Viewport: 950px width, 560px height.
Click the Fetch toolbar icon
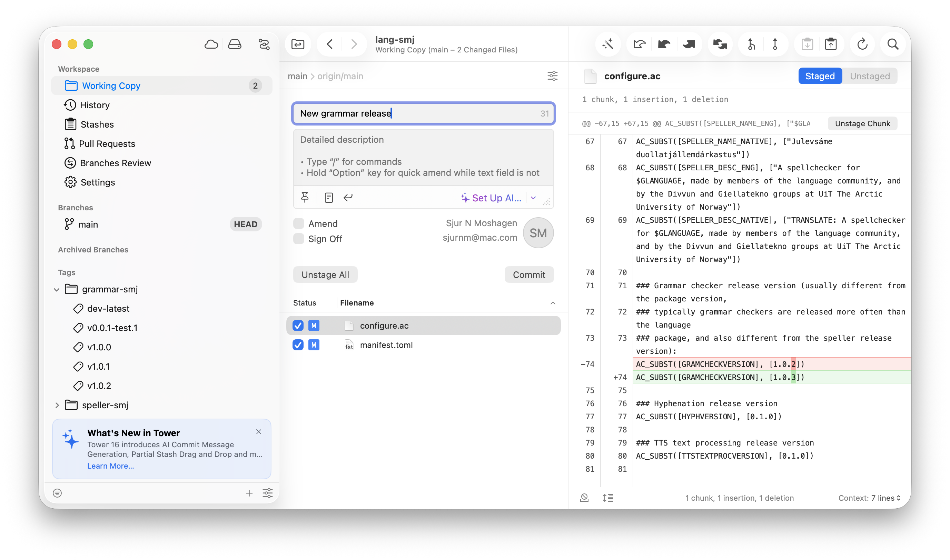(x=639, y=44)
